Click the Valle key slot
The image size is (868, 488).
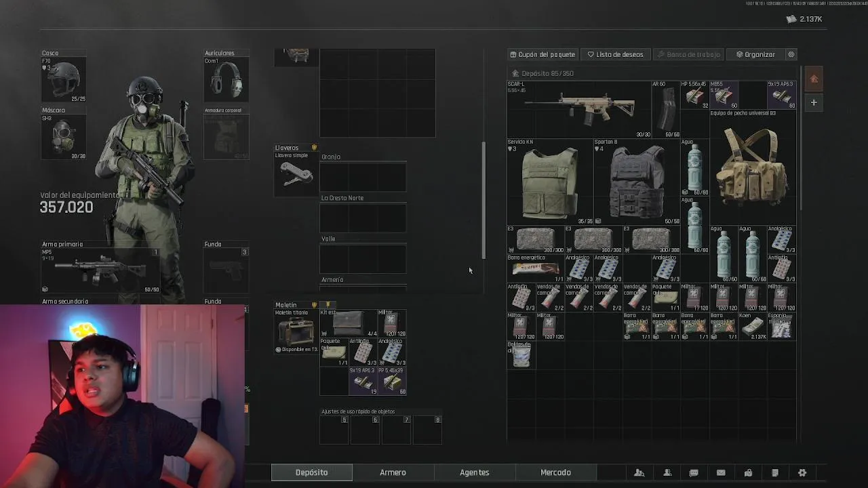pos(363,259)
